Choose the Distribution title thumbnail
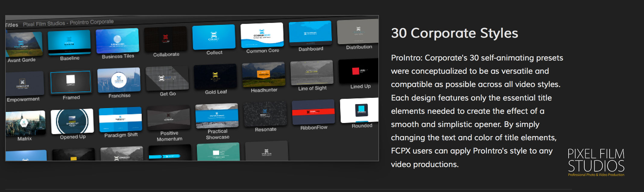644x192 pixels. click(x=358, y=32)
